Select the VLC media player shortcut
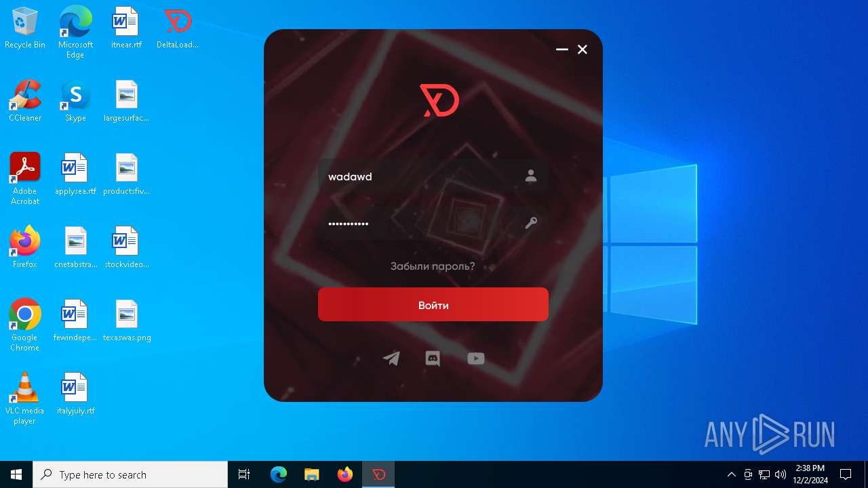Viewport: 868px width, 488px height. tap(25, 399)
